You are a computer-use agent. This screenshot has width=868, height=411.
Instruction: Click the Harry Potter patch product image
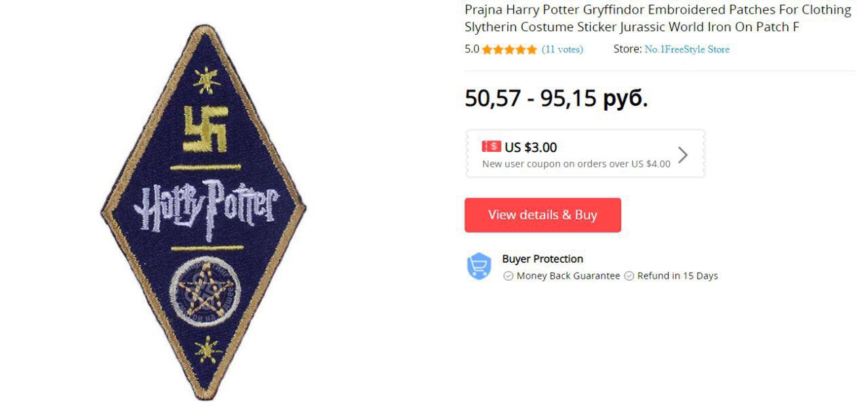(203, 212)
